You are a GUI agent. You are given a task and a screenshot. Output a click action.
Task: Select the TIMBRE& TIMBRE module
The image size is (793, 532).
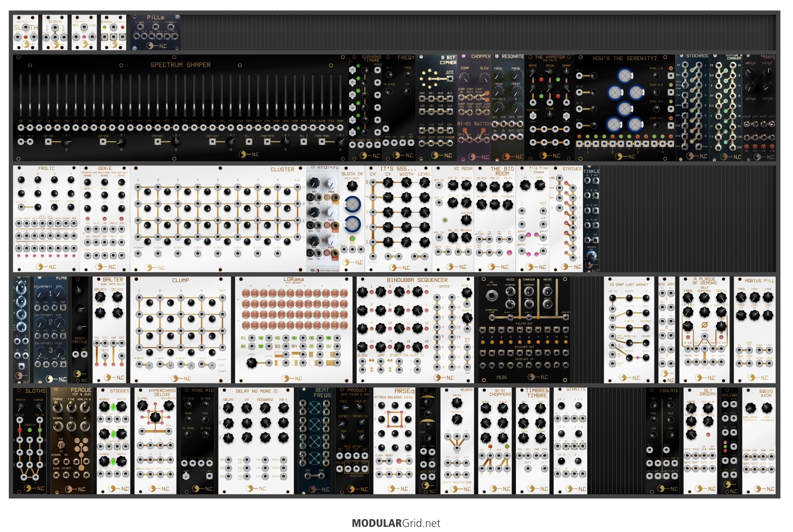tap(533, 441)
